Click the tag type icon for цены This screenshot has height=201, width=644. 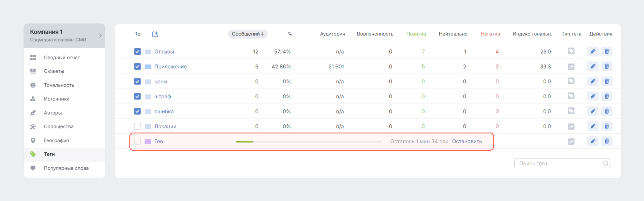[571, 81]
